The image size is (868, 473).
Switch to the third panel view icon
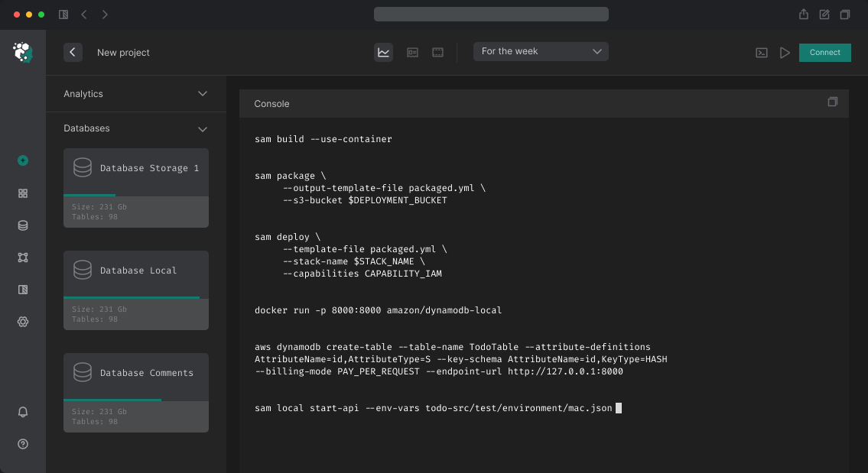coord(438,52)
